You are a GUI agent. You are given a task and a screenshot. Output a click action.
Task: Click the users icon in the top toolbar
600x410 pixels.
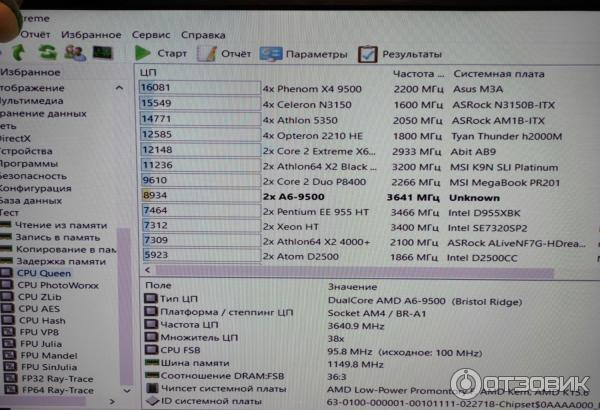click(x=74, y=52)
